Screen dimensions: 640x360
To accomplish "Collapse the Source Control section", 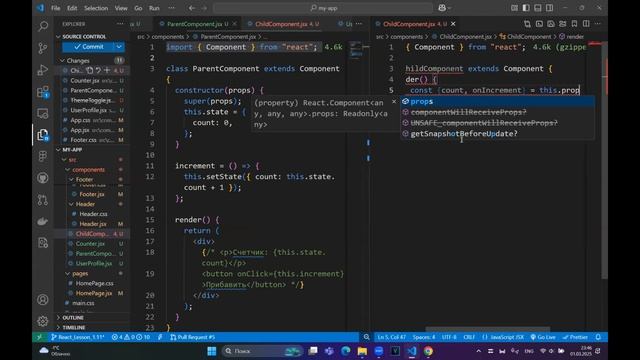I will click(58, 37).
